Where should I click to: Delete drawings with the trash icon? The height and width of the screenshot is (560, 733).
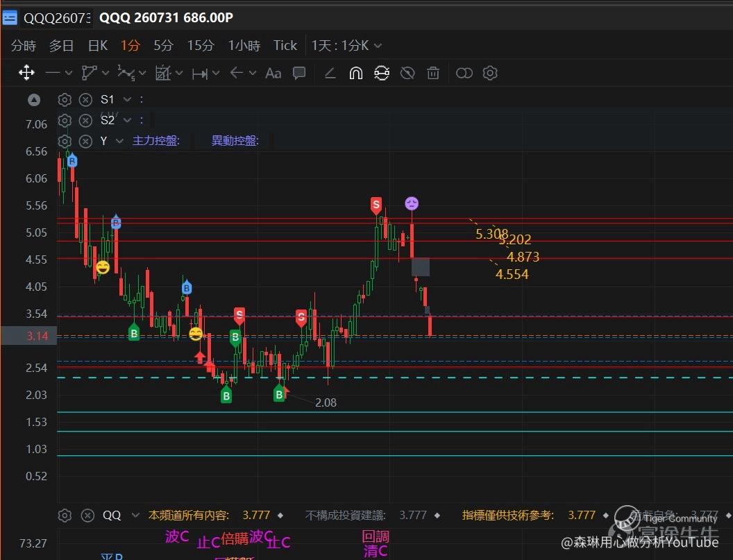(433, 73)
